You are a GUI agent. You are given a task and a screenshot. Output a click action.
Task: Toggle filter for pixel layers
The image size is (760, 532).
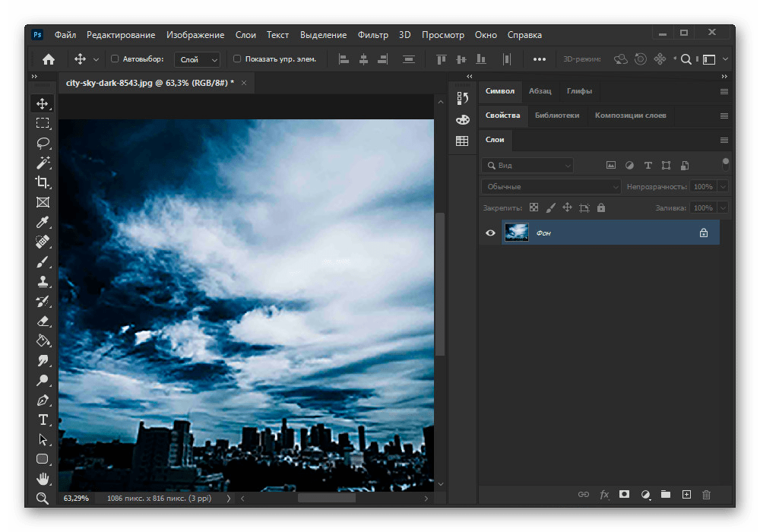611,165
